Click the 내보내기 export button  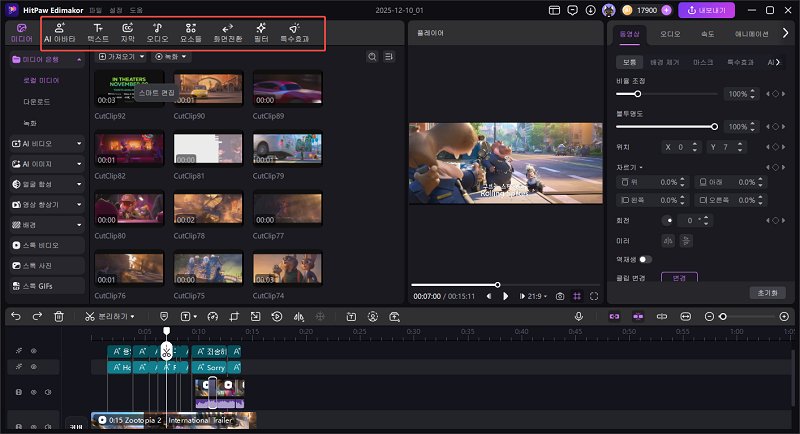(x=707, y=10)
